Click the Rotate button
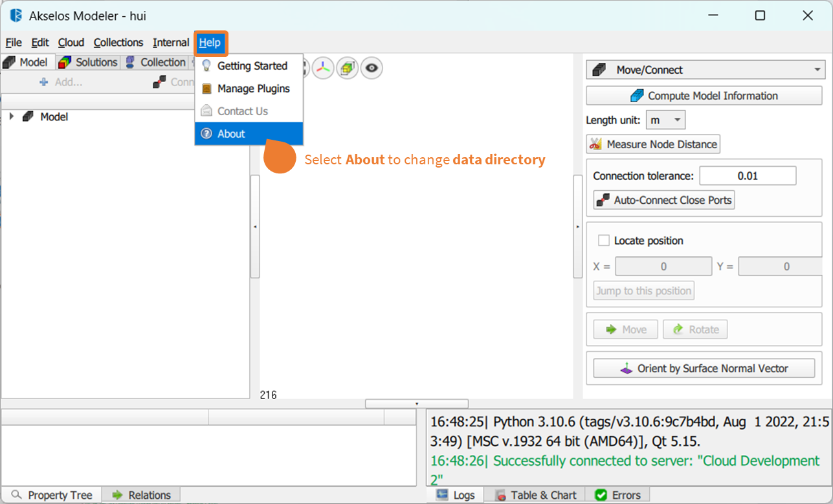 (x=695, y=329)
